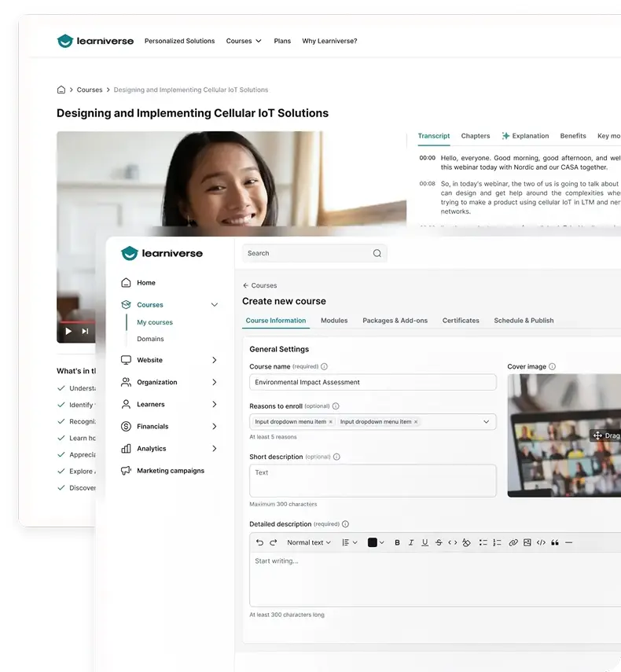Click the Course name input field
621x672 pixels.
point(373,382)
